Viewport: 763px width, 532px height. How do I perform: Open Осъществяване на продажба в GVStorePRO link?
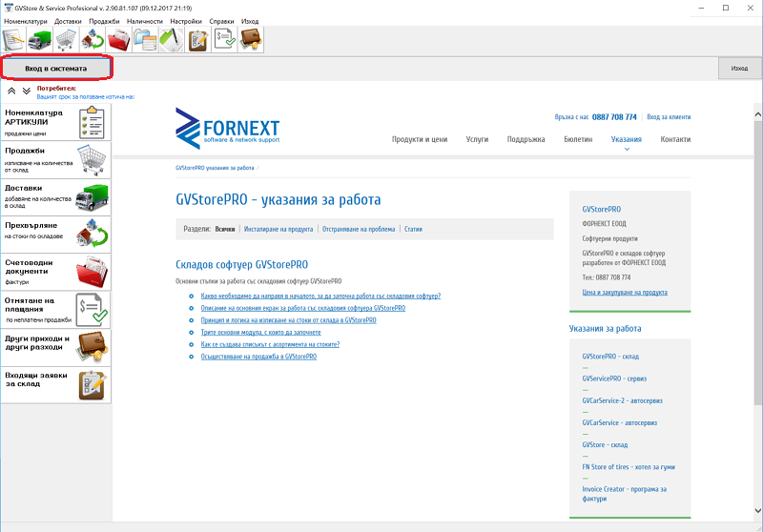(258, 357)
